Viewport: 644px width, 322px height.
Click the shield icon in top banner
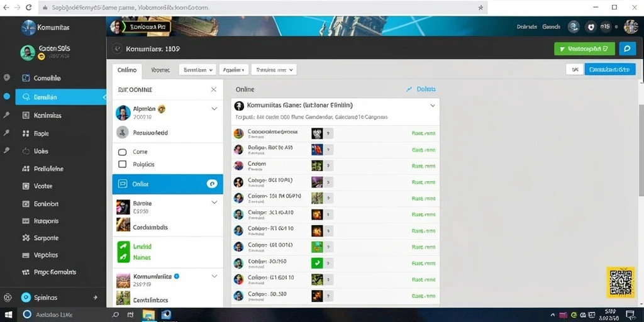pos(591,27)
